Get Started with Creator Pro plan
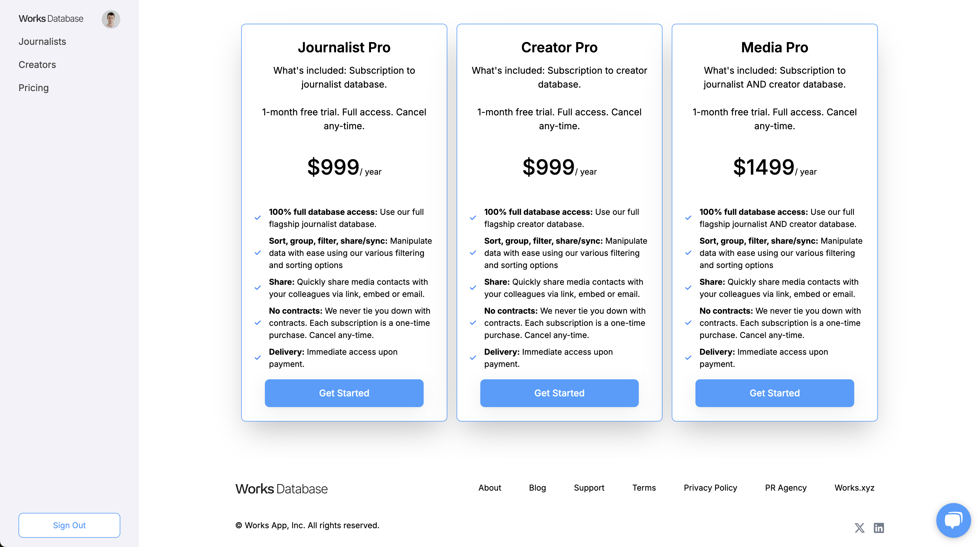 click(x=559, y=393)
